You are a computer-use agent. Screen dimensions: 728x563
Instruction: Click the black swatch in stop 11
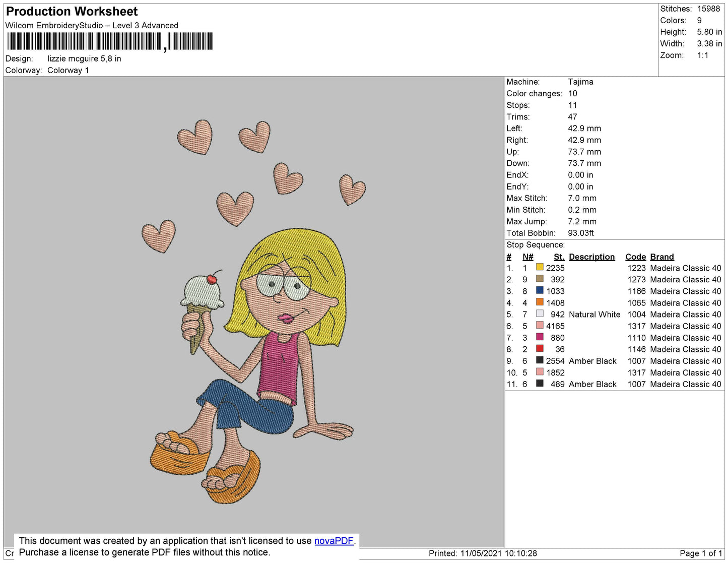pyautogui.click(x=540, y=383)
